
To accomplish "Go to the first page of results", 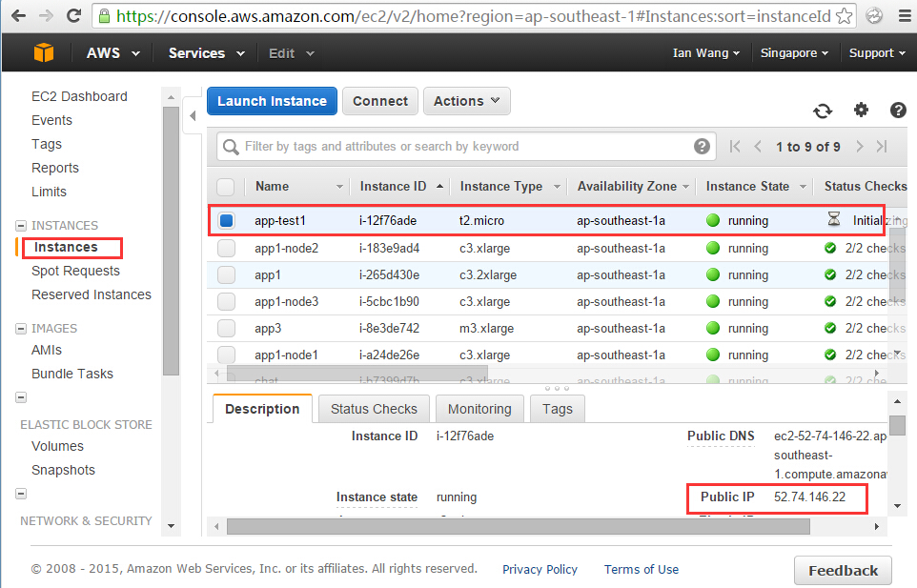I will [x=735, y=146].
